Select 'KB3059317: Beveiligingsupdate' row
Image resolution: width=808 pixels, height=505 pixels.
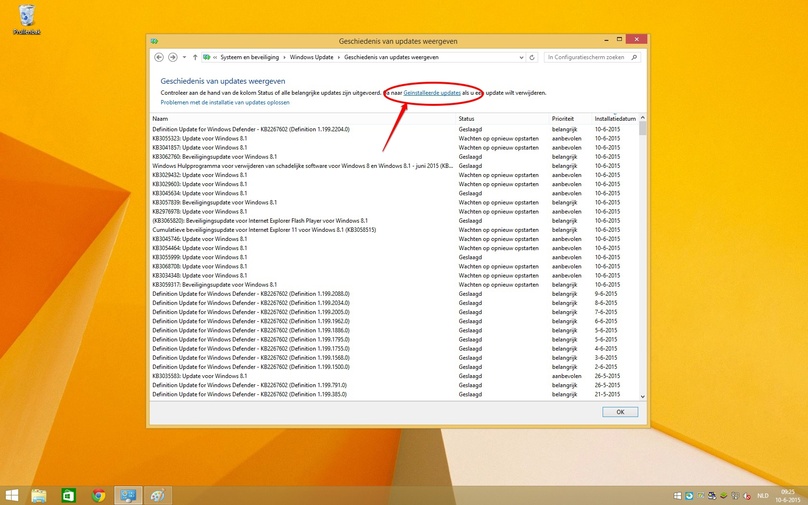click(394, 284)
